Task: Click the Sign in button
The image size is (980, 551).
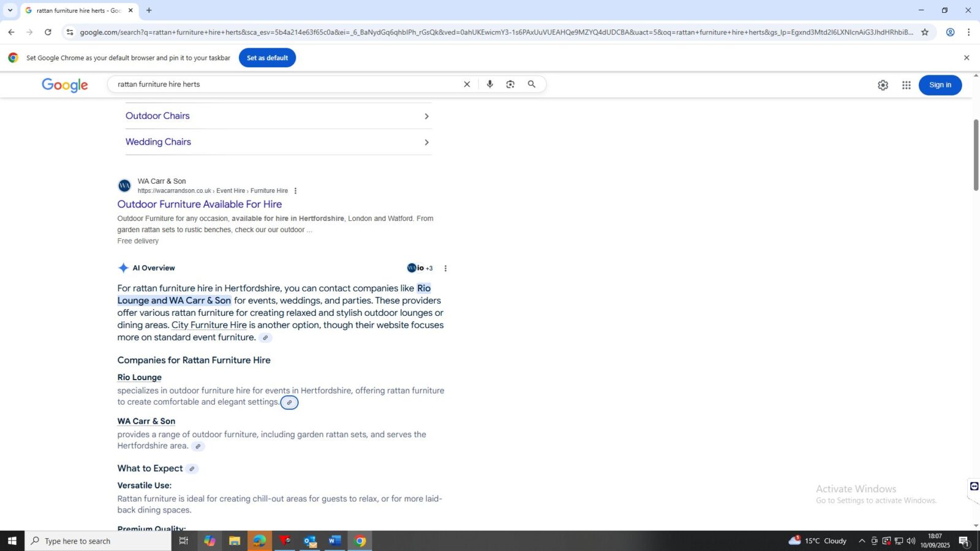Action: click(x=940, y=85)
